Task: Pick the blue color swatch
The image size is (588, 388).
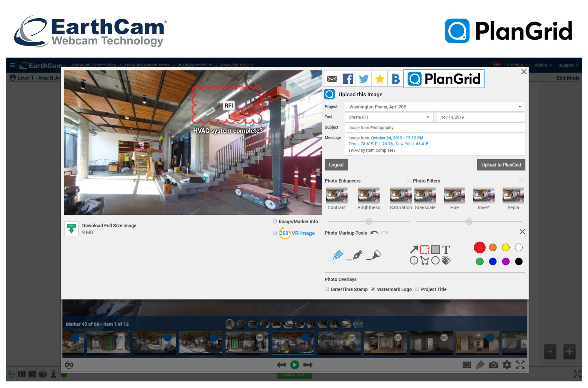Action: [493, 261]
